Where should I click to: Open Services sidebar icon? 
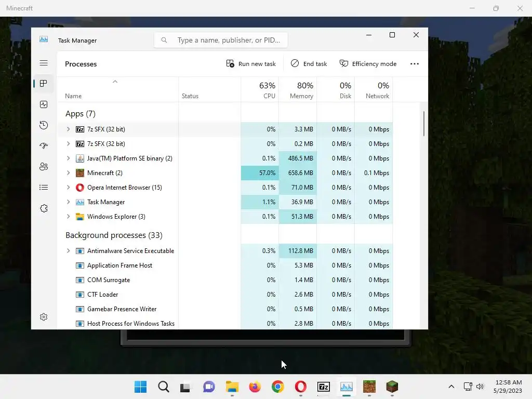click(x=44, y=208)
